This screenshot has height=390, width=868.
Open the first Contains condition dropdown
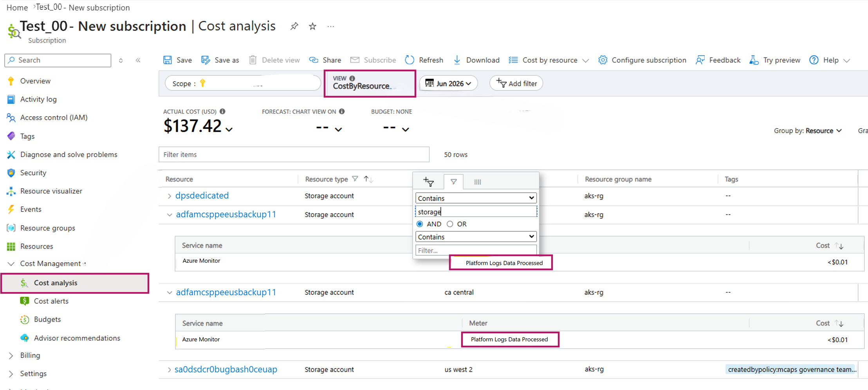[476, 198]
